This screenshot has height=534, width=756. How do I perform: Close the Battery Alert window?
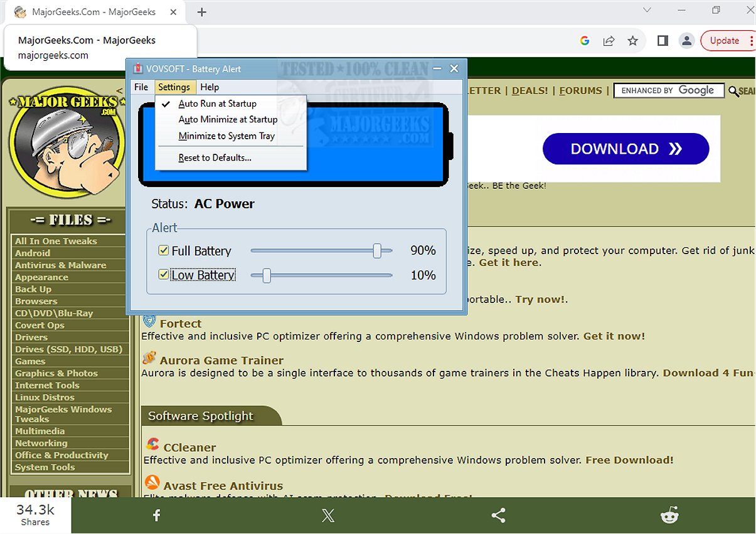(x=455, y=68)
